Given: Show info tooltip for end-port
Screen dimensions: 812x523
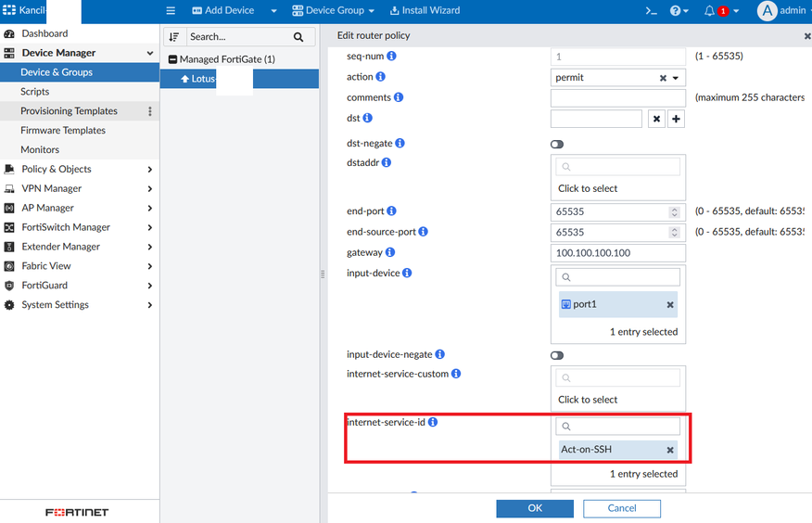Looking at the screenshot, I should [391, 210].
